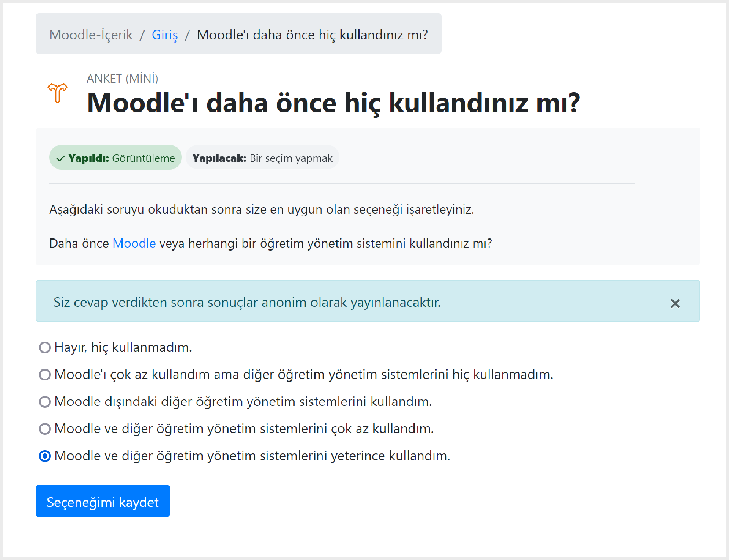The width and height of the screenshot is (729, 560).
Task: Click the "Yapıldı: Görüntüleme" completion badge
Action: pyautogui.click(x=115, y=158)
